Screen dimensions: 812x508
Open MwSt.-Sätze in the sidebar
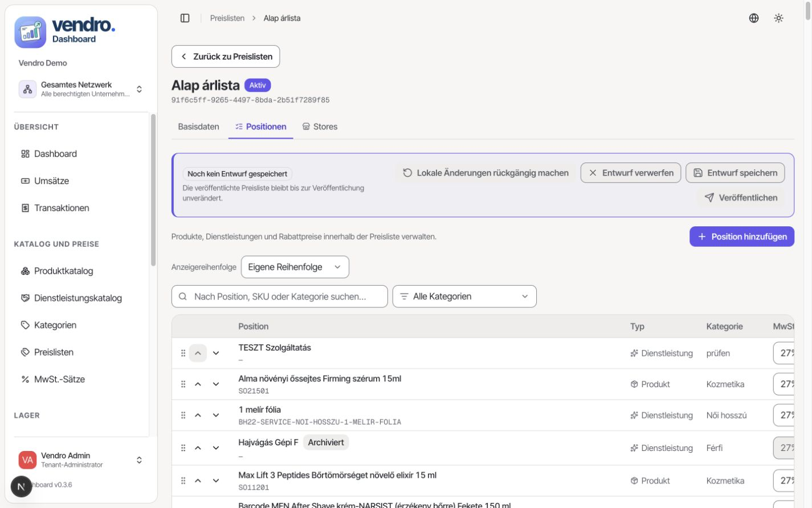coord(81,379)
